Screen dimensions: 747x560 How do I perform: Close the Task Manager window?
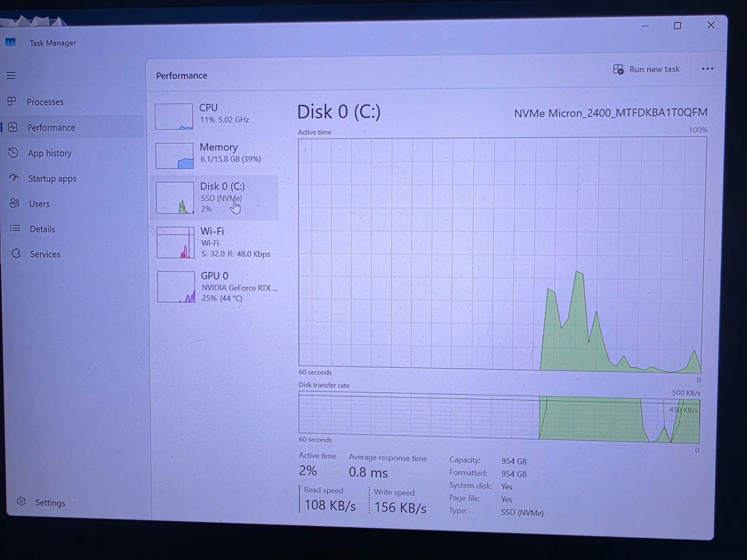pos(711,25)
